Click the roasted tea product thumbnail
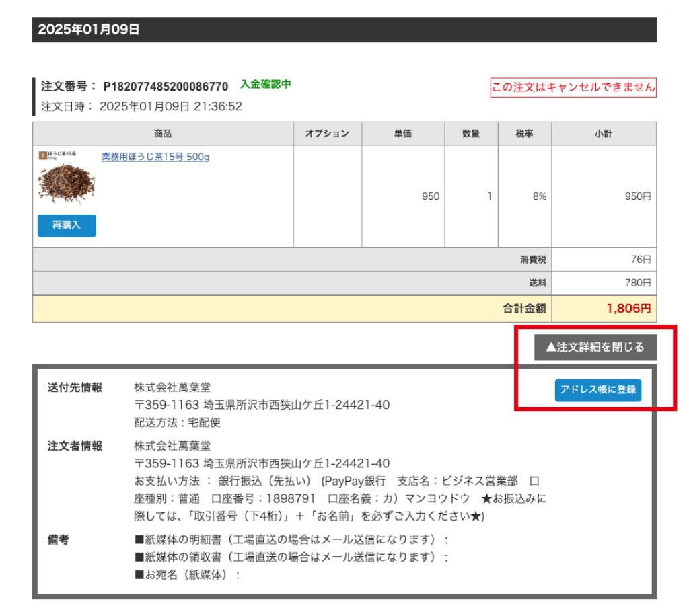The image size is (689, 616). (x=67, y=178)
